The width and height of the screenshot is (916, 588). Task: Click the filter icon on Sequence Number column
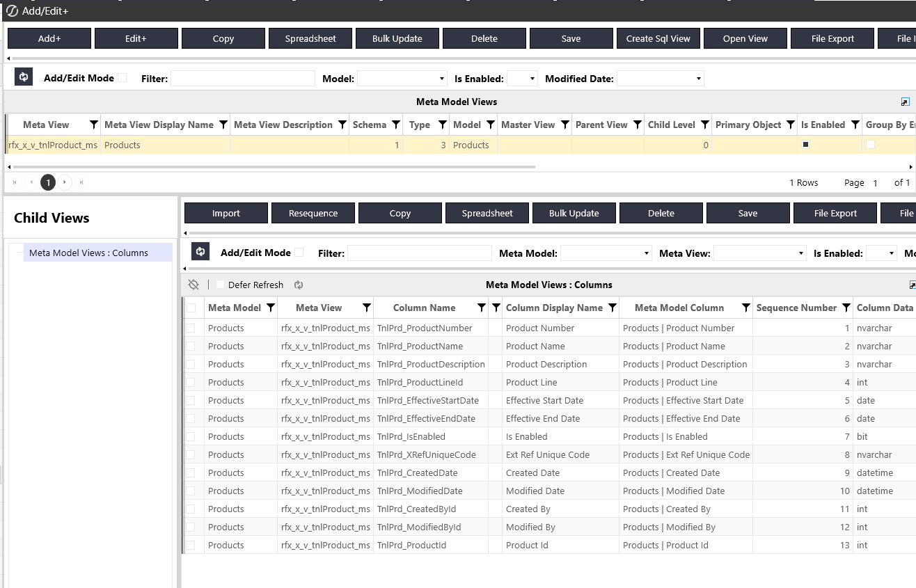pos(846,308)
